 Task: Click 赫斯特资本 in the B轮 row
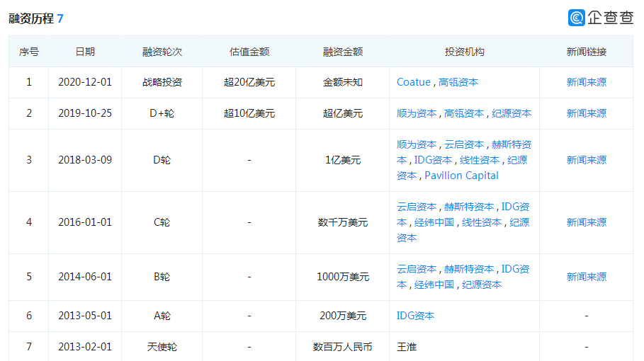(469, 269)
